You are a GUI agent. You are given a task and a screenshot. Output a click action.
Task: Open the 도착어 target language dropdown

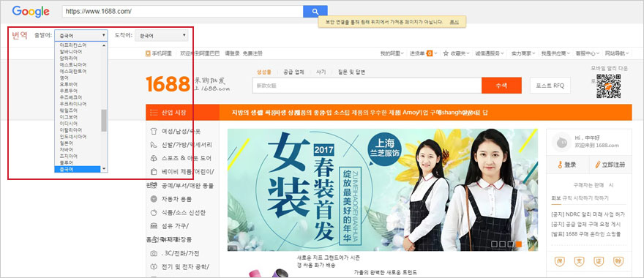click(162, 35)
